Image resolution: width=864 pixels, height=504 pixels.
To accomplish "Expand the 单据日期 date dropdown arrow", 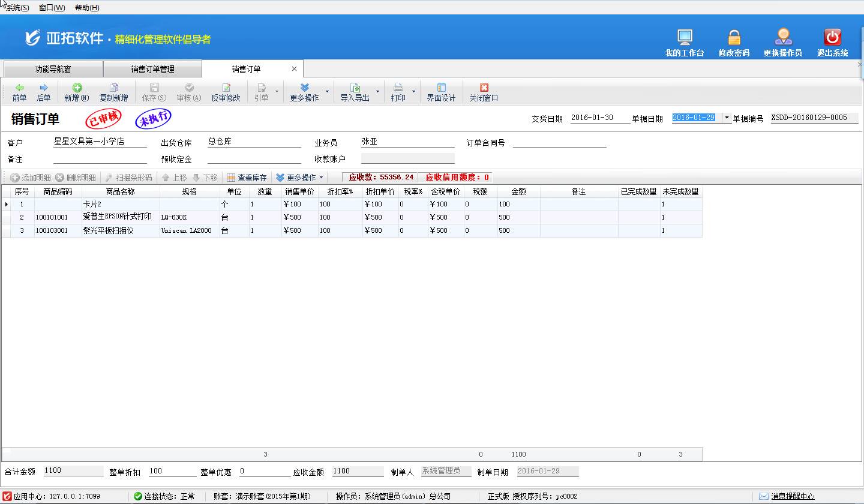I will pyautogui.click(x=727, y=118).
